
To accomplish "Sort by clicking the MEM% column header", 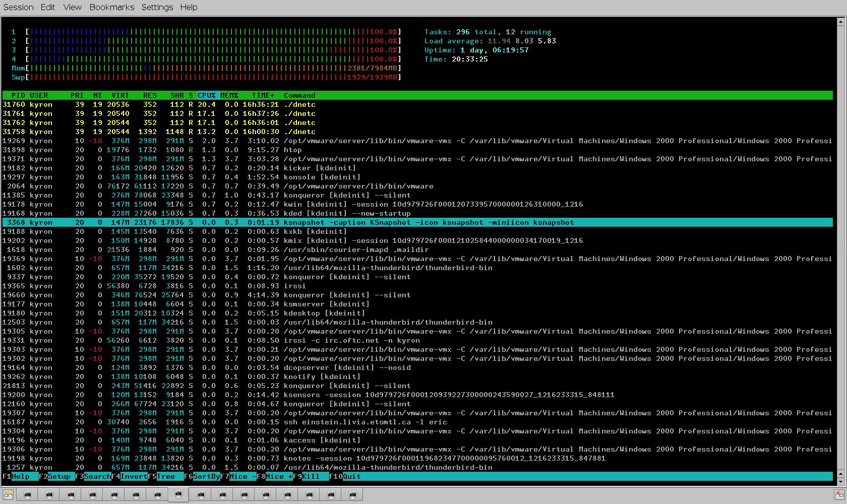I will [x=229, y=95].
